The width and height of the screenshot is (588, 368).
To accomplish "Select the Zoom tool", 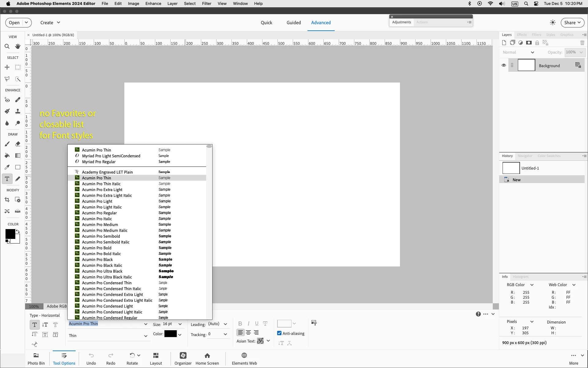I will pyautogui.click(x=7, y=47).
